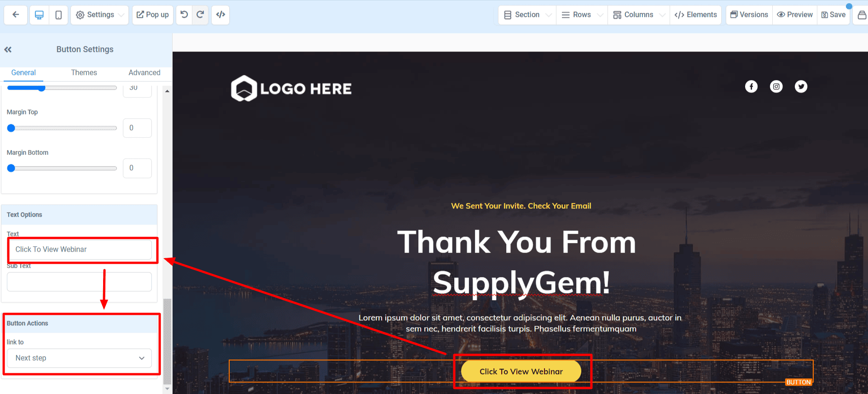Expand the Section dropdown
This screenshot has height=394, width=868.
pos(527,15)
